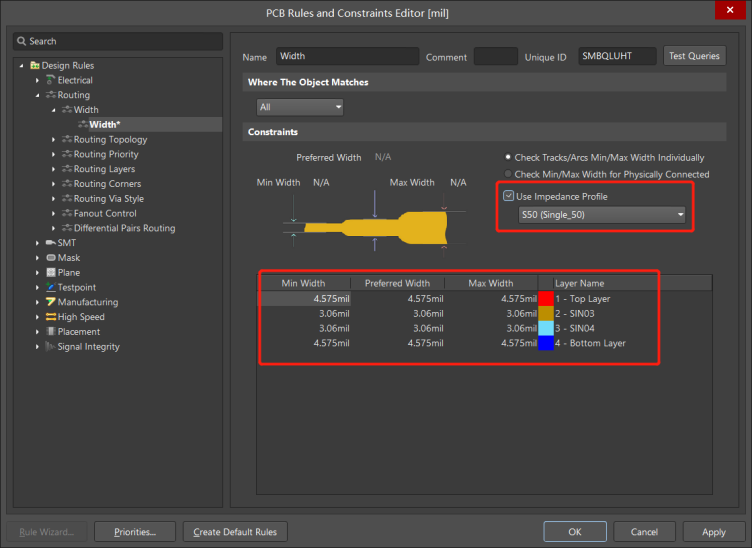Click the Manufacturing category icon
The height and width of the screenshot is (548, 753).
pos(51,302)
